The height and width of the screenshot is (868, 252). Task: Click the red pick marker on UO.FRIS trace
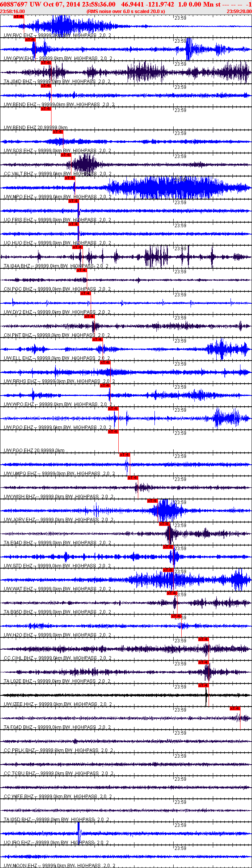pyautogui.click(x=74, y=201)
